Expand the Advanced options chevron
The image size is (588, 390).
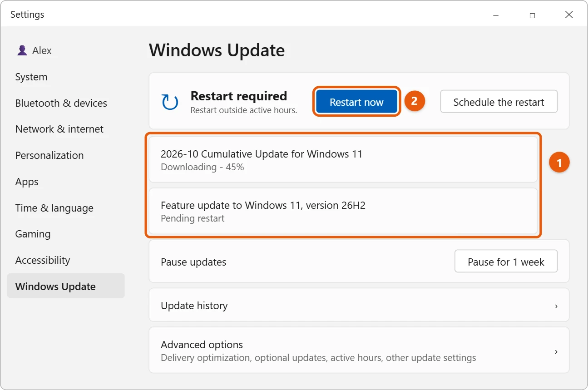tap(556, 351)
